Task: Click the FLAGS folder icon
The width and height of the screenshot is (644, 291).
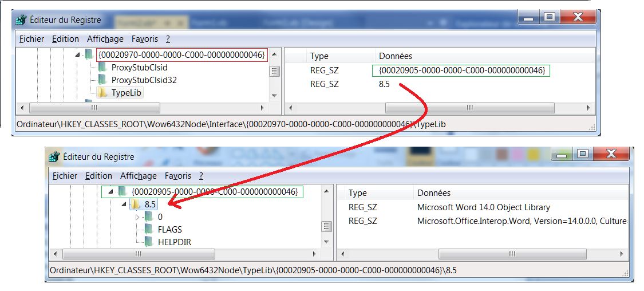Action: 149,229
